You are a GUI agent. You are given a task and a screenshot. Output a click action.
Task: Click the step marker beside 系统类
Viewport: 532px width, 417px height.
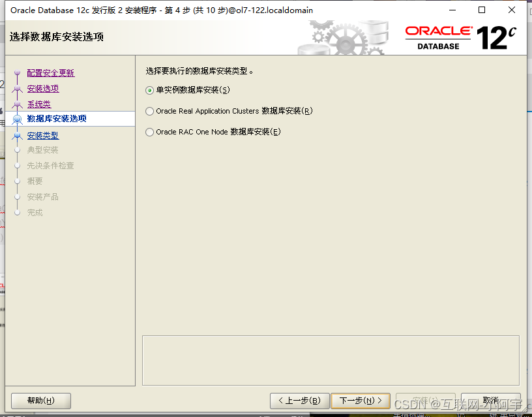point(18,104)
